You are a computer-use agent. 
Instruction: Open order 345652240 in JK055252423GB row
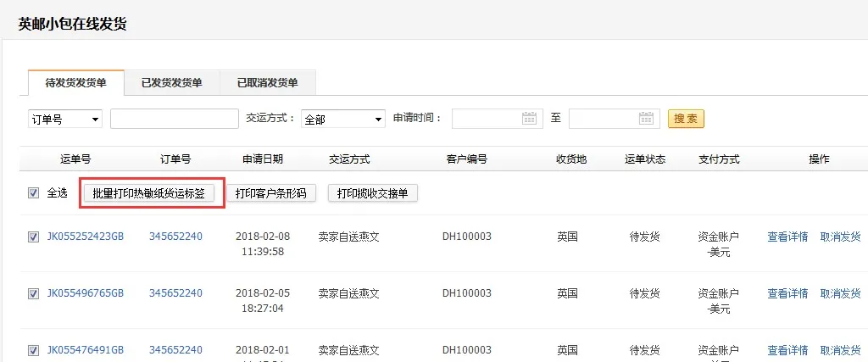pyautogui.click(x=175, y=237)
